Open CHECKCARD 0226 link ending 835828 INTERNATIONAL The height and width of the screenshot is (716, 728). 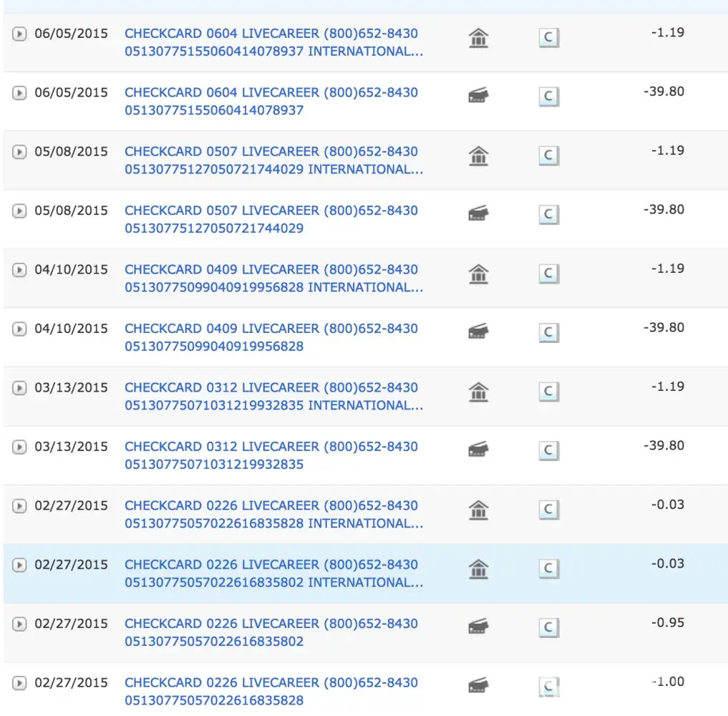(274, 514)
